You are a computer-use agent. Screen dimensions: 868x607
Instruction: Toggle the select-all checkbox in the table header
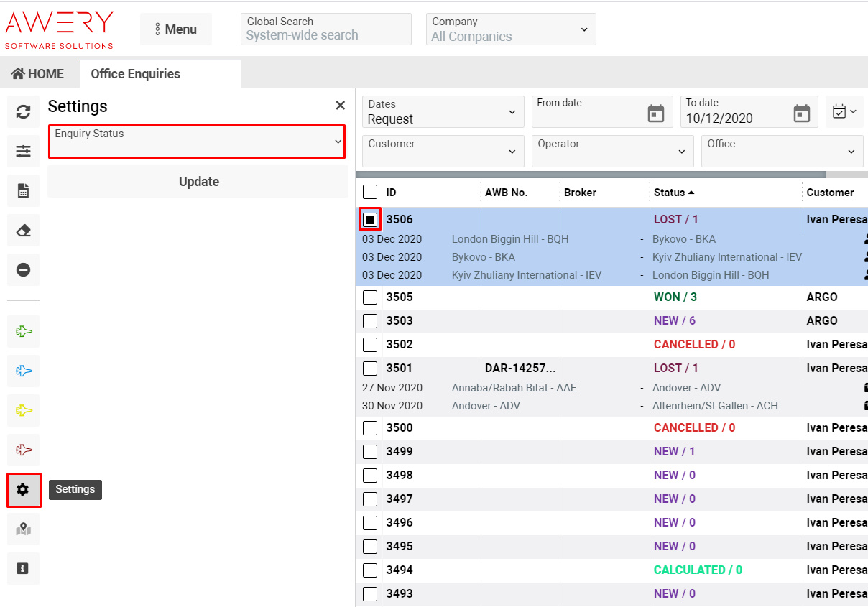(x=370, y=193)
